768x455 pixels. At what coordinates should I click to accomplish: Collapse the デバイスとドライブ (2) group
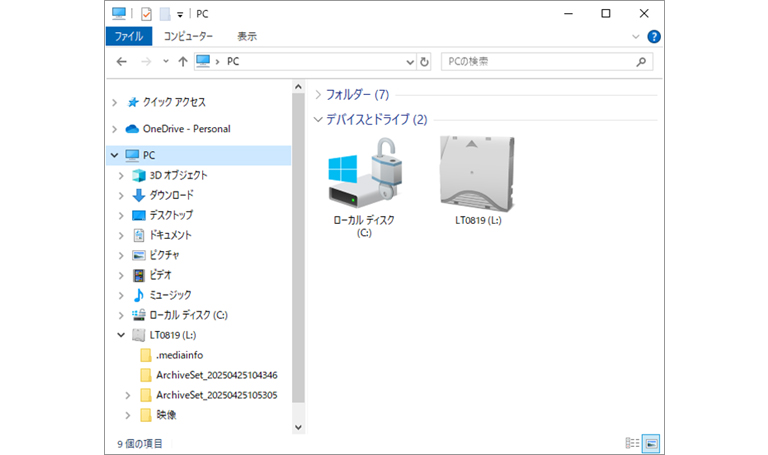(318, 119)
